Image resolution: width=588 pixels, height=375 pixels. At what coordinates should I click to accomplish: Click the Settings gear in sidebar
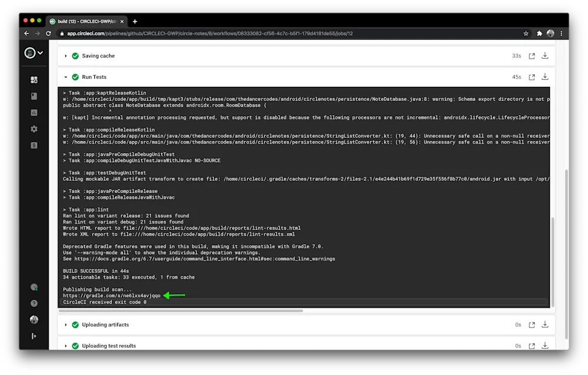(33, 129)
